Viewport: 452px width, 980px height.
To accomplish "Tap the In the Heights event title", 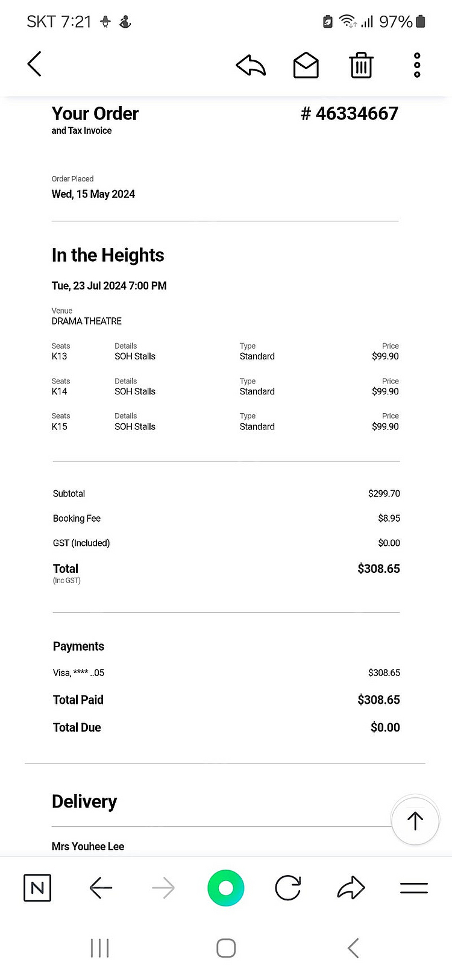I will click(x=108, y=255).
